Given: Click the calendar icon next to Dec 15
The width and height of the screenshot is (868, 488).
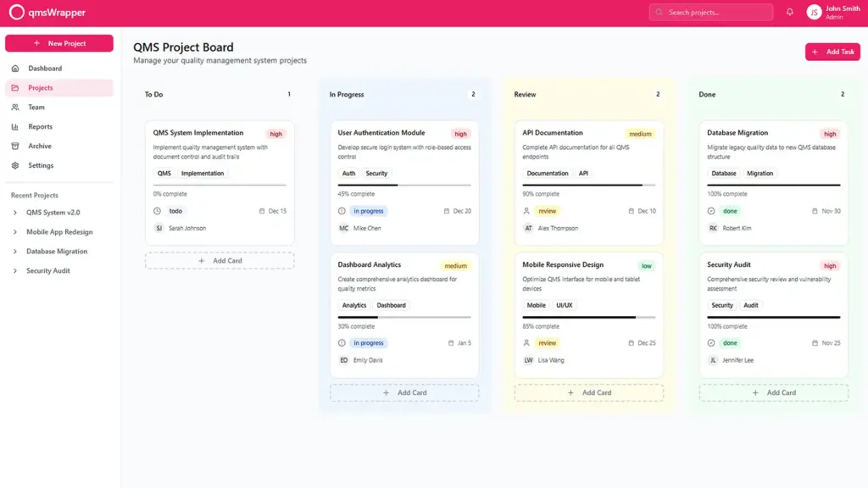Looking at the screenshot, I should point(262,211).
